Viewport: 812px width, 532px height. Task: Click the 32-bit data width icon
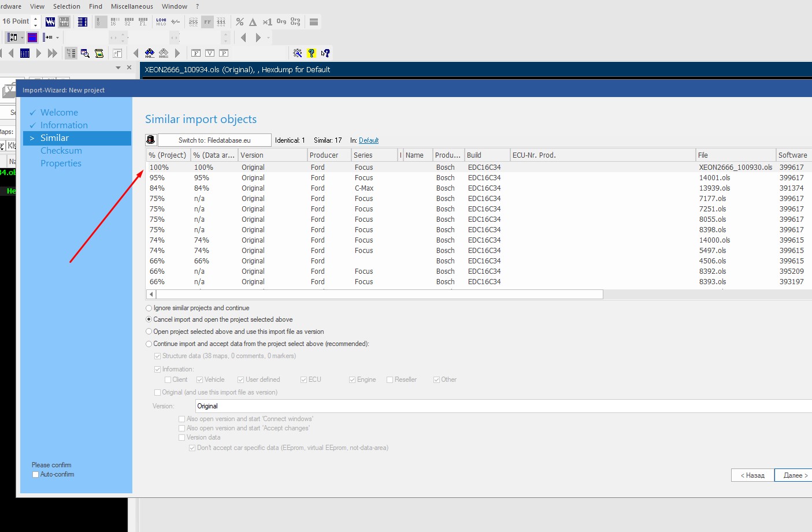pyautogui.click(x=129, y=22)
